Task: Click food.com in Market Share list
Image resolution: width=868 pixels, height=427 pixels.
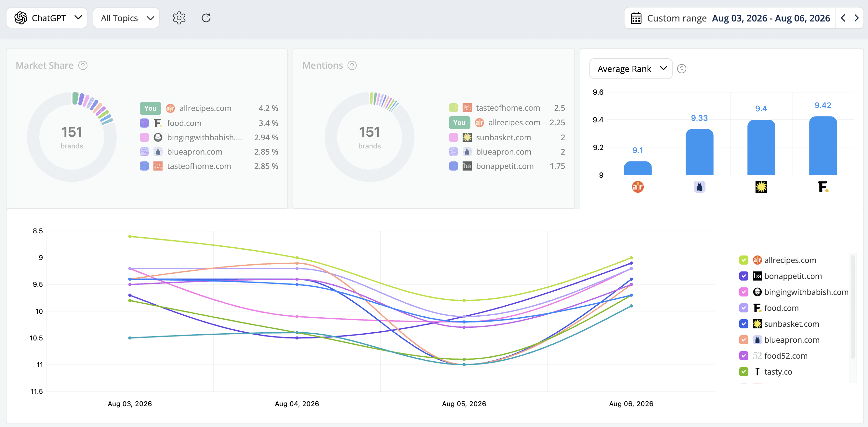Action: click(184, 123)
